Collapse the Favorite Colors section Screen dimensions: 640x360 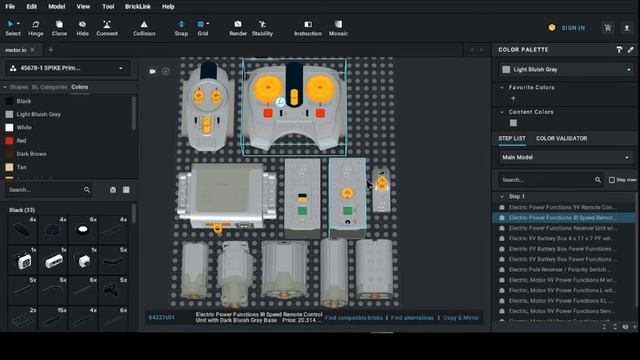502,87
